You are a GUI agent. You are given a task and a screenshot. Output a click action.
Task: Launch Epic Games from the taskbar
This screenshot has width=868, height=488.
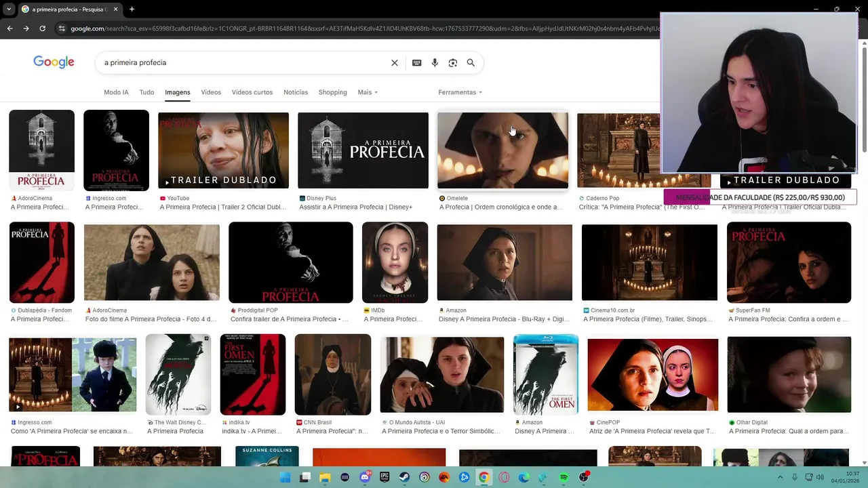pyautogui.click(x=384, y=477)
